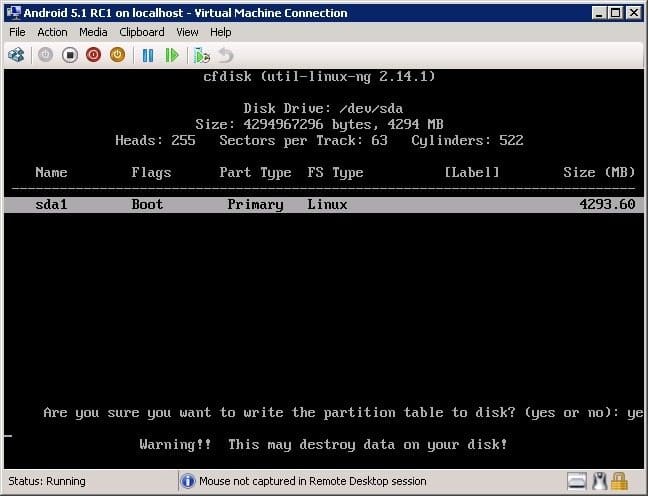Click the 'Name' column header
Screen dimensions: 648x496
pyautogui.click(x=51, y=172)
